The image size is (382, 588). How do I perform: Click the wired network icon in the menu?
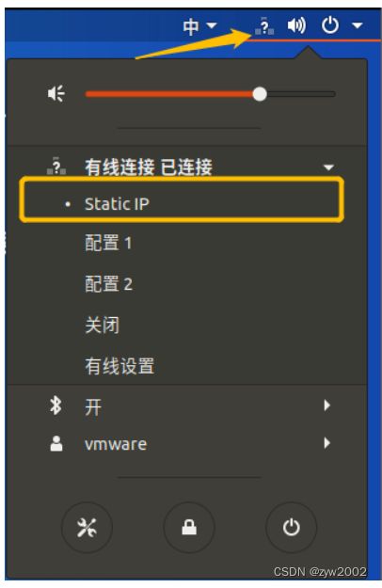point(56,167)
